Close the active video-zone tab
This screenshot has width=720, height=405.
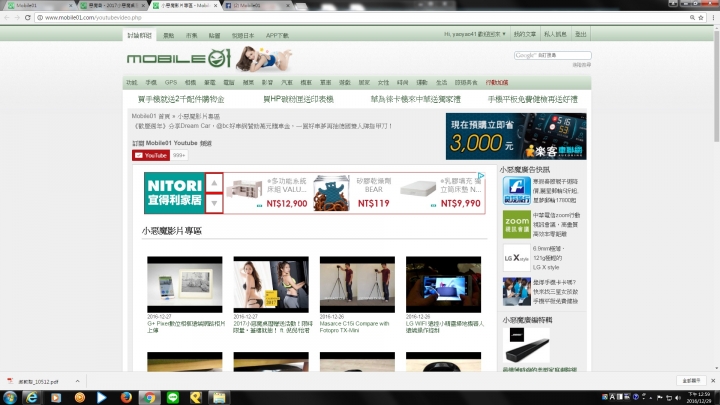click(x=215, y=6)
